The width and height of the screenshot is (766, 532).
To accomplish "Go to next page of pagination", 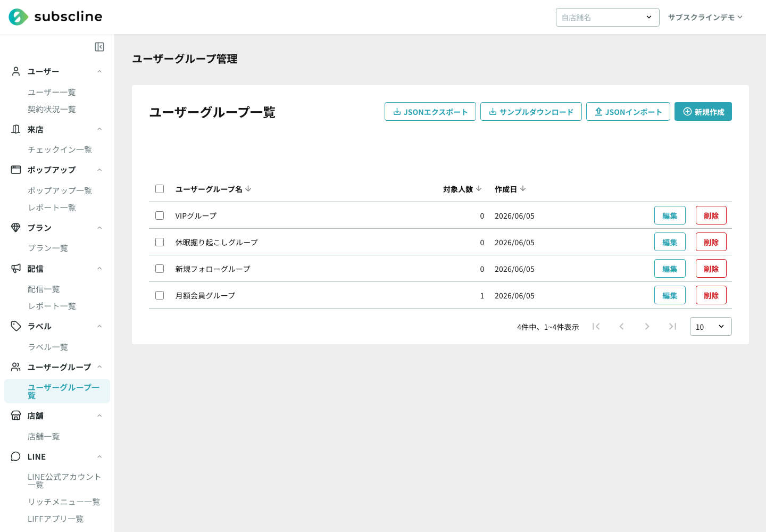I will [x=647, y=327].
